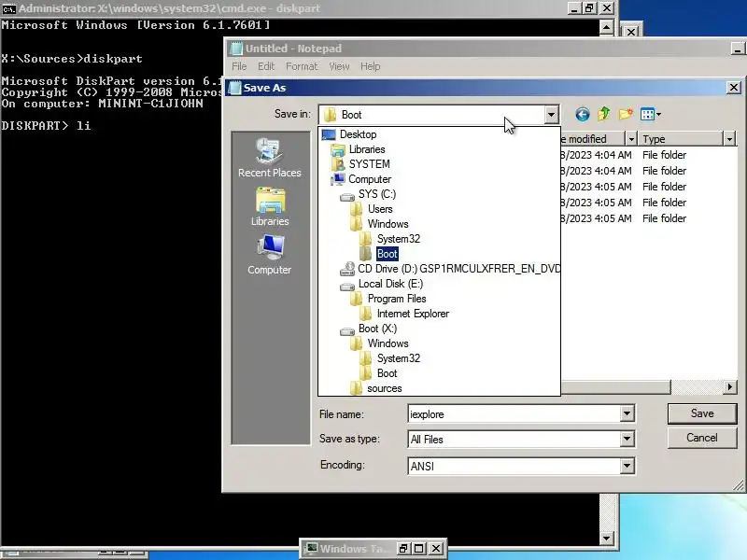Open Notepad Help menu

pyautogui.click(x=370, y=66)
